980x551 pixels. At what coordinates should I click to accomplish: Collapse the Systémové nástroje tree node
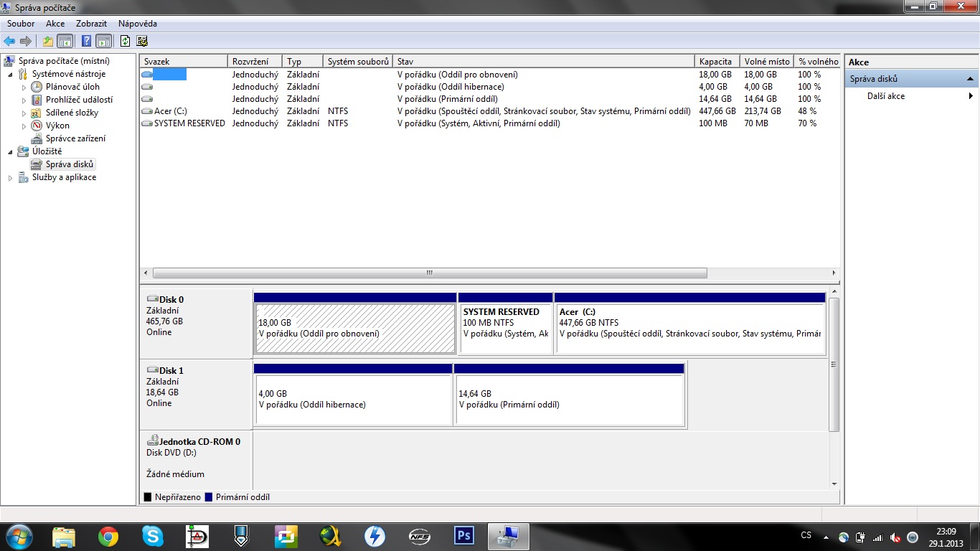(x=10, y=75)
